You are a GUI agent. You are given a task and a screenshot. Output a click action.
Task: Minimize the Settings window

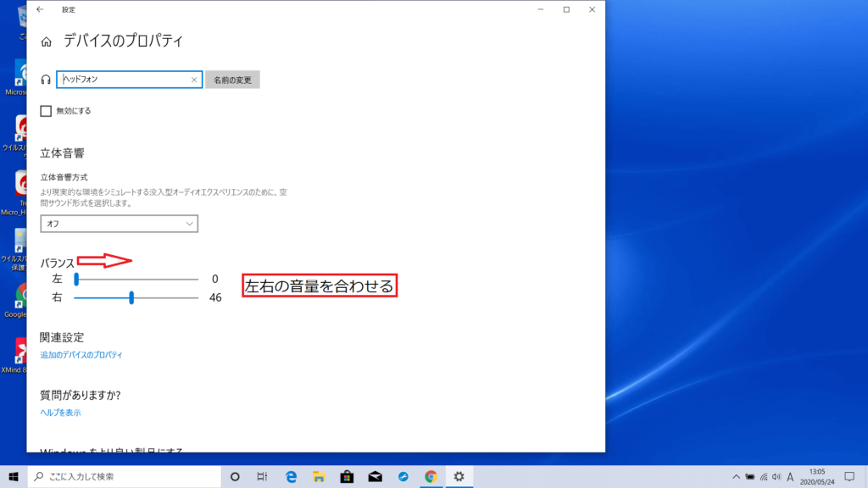click(x=540, y=9)
